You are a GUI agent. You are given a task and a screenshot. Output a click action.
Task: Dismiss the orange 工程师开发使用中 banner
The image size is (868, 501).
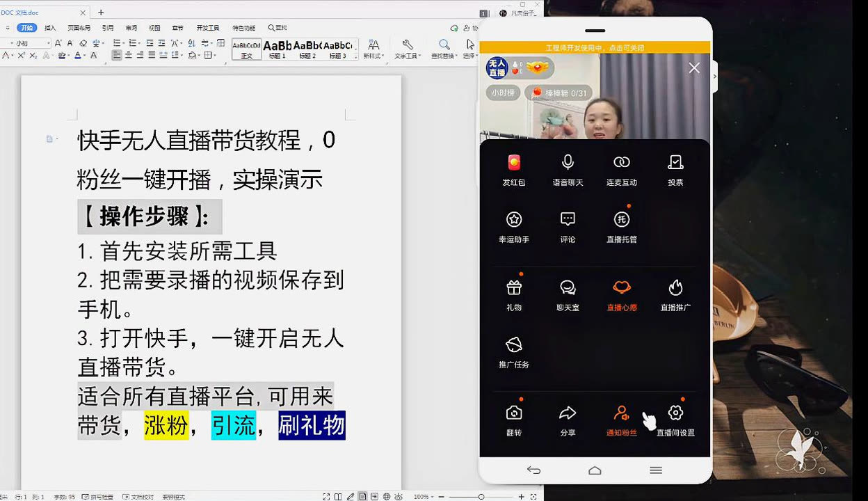[595, 48]
